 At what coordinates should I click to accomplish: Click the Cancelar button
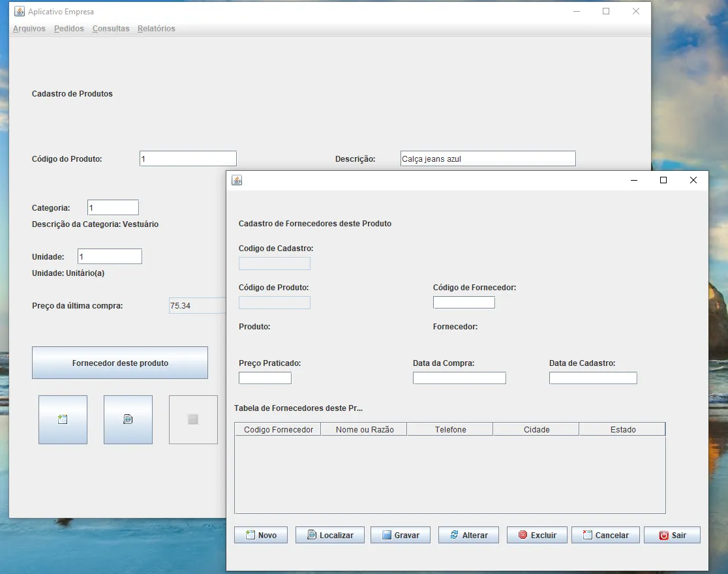pyautogui.click(x=605, y=535)
